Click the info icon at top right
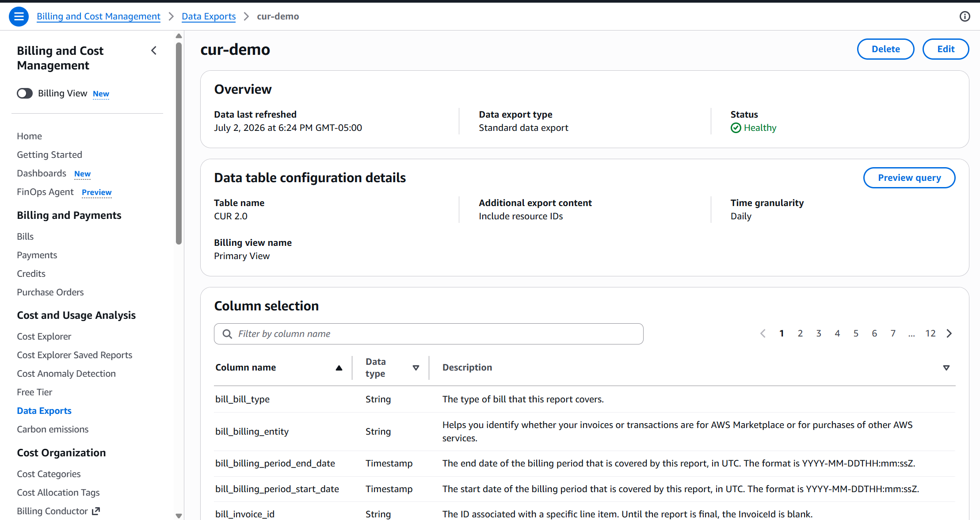The height and width of the screenshot is (520, 980). 965,16
